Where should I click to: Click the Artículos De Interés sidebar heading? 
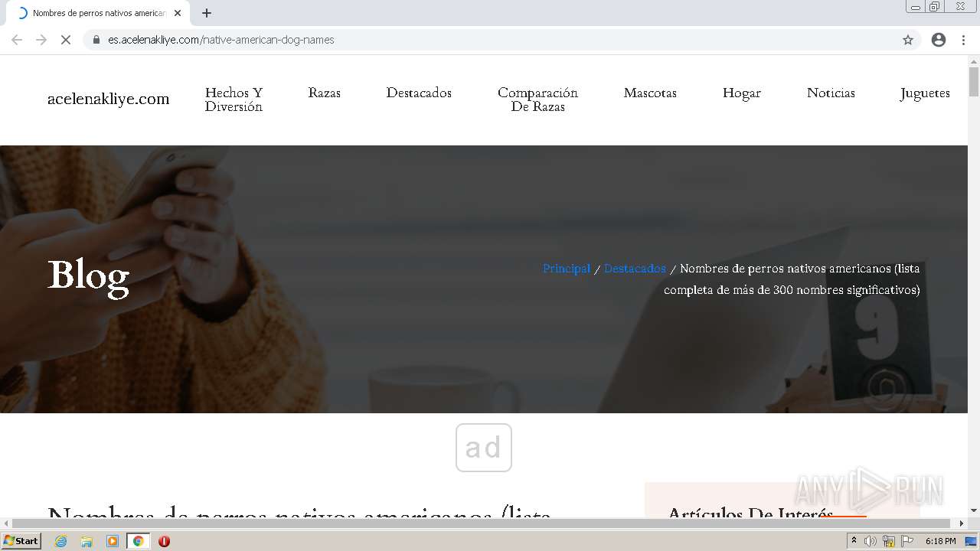pos(750,513)
